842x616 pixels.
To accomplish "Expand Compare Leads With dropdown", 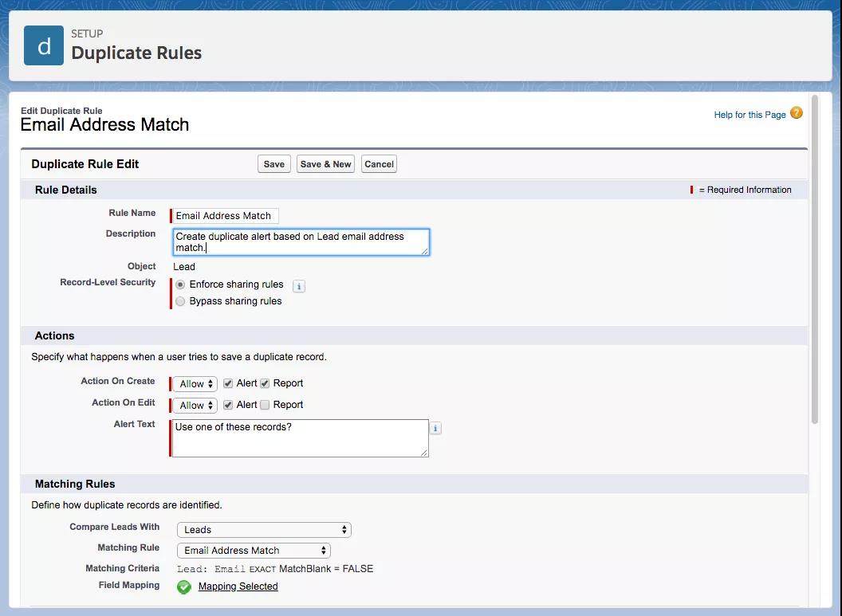I will [x=263, y=530].
